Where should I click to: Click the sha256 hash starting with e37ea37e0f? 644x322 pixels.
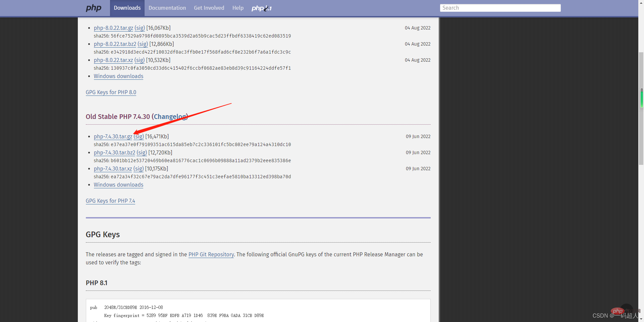(201, 144)
